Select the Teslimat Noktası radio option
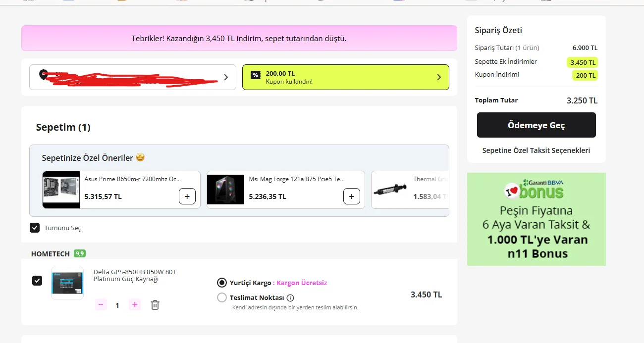644x343 pixels. [222, 297]
